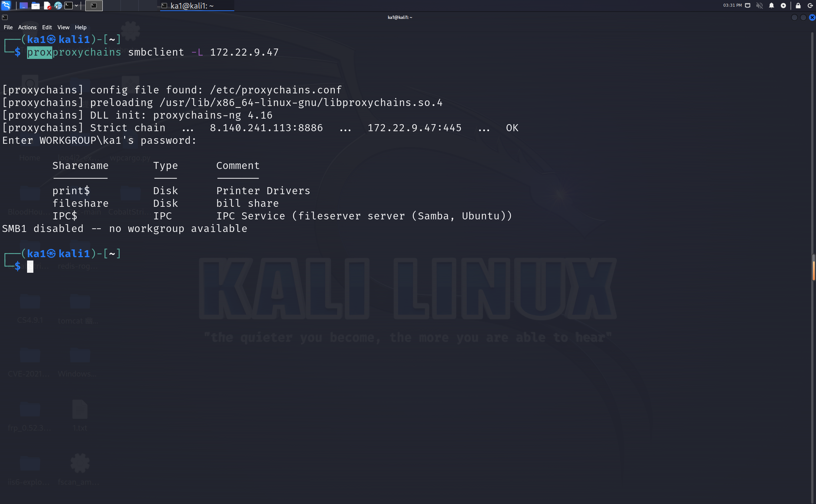Open the Actions menu
Screen dimensions: 816x504
pyautogui.click(x=27, y=27)
